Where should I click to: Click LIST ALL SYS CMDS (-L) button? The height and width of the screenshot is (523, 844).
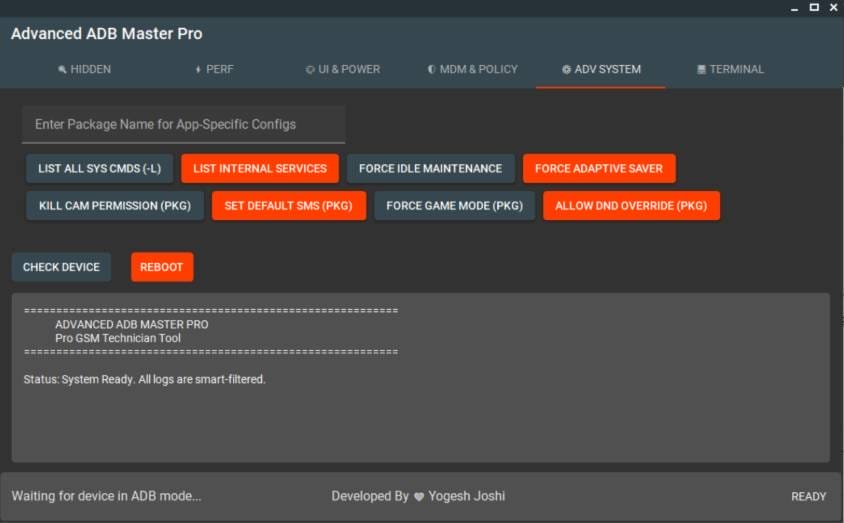(x=100, y=168)
